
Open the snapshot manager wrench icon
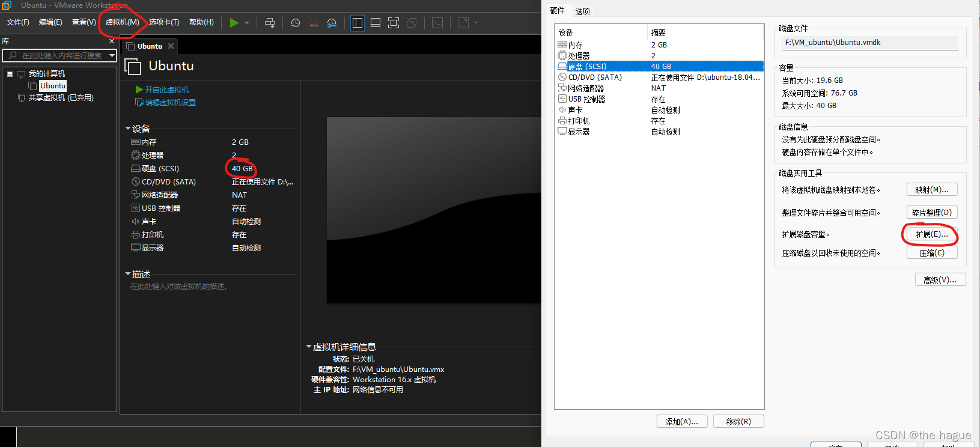click(x=332, y=23)
